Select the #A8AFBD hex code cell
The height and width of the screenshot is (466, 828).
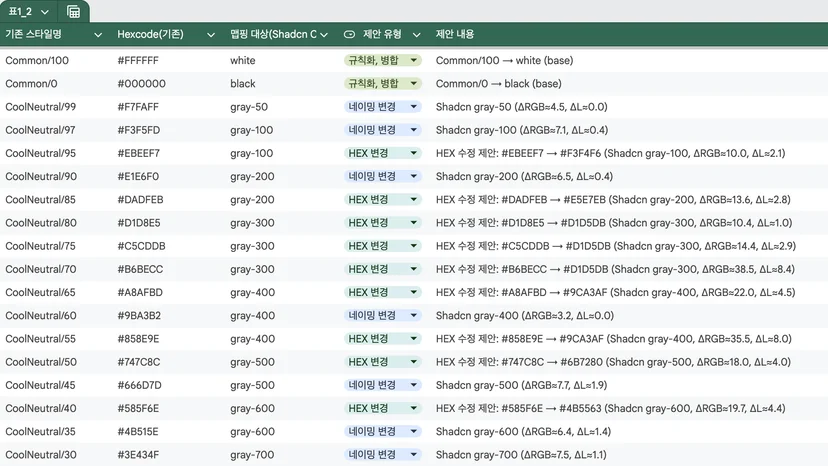[140, 293]
